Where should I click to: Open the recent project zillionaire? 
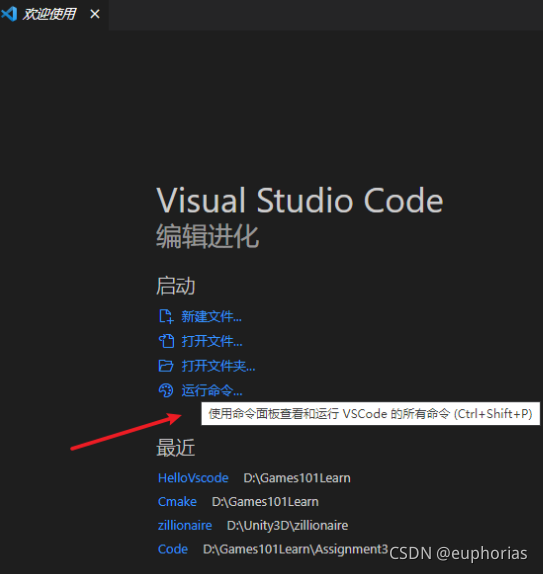(185, 525)
